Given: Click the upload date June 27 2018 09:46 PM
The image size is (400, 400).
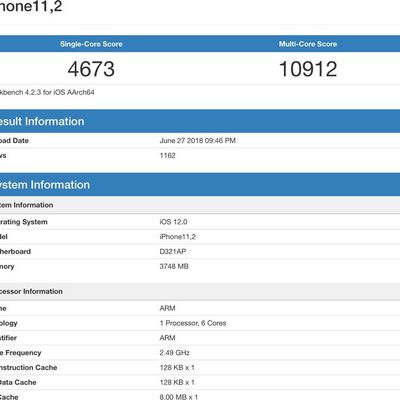Looking at the screenshot, I should point(198,141).
